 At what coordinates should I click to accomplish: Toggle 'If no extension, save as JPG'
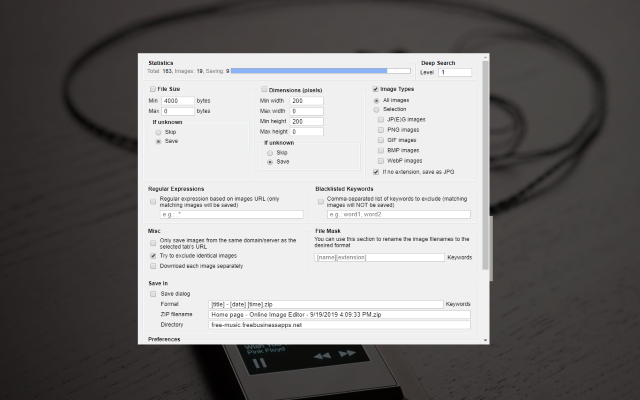(376, 171)
